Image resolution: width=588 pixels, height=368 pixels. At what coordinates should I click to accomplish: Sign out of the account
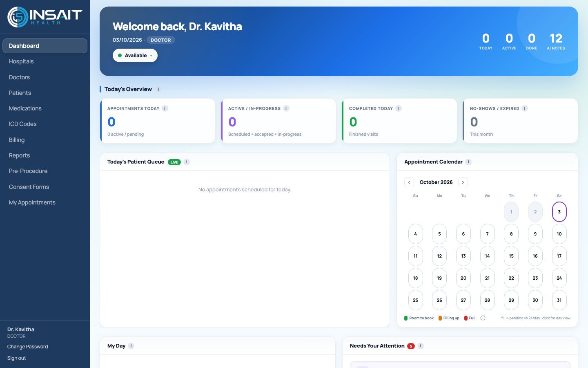16,358
